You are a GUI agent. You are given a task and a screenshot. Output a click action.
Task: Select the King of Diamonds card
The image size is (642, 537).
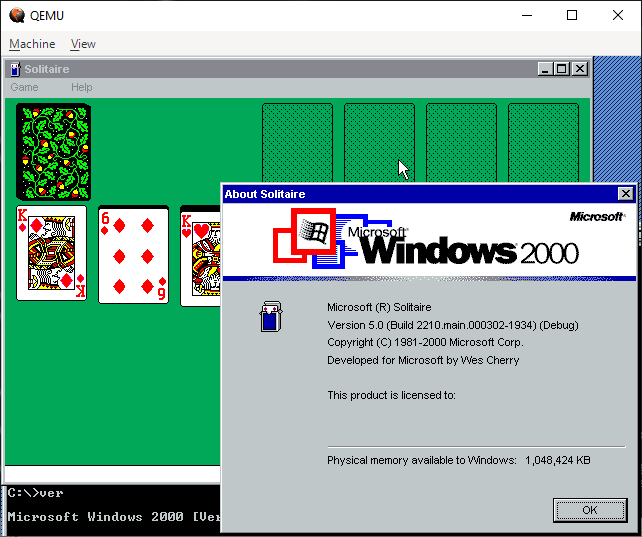point(51,253)
